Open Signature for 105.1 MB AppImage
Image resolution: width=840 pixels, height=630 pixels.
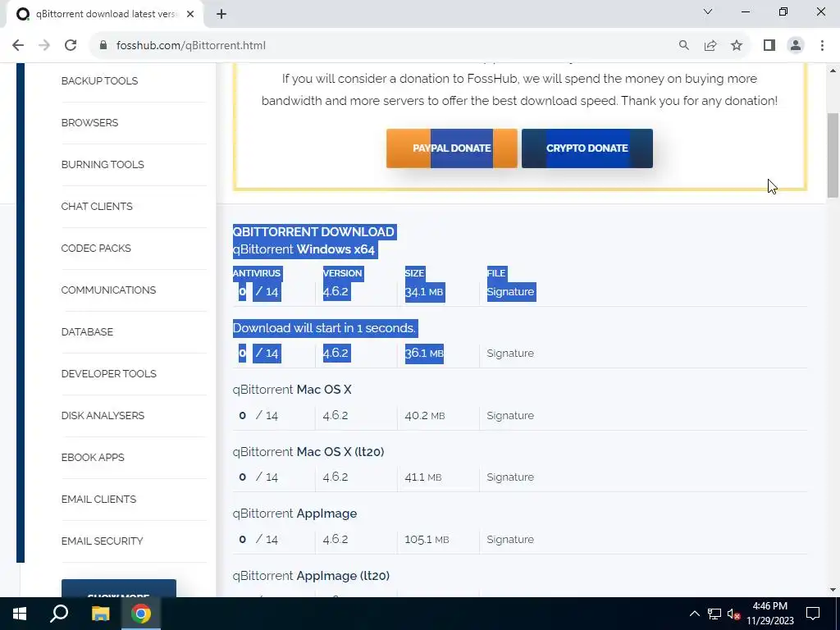pyautogui.click(x=510, y=540)
